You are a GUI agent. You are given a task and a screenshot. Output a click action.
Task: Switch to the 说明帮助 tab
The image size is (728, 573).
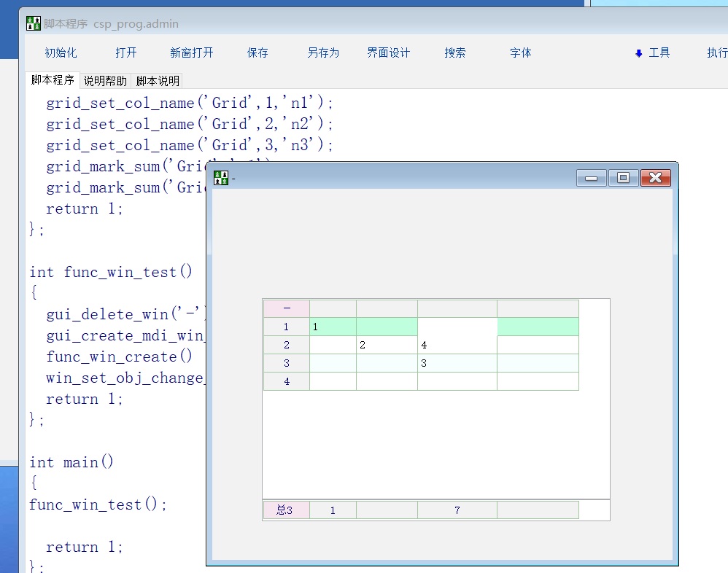105,81
